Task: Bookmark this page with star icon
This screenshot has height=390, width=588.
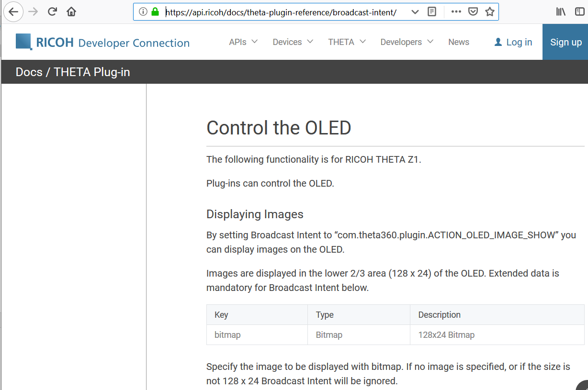Action: click(489, 12)
